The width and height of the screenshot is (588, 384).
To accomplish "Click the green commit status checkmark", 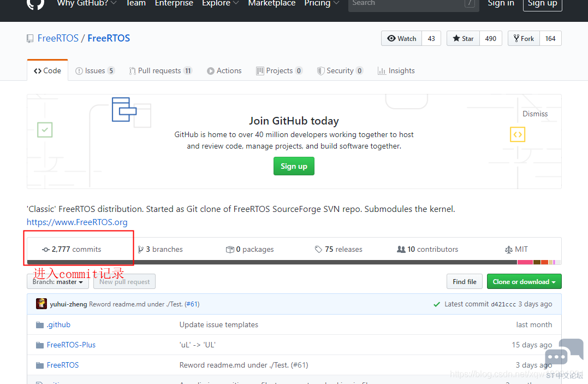I will click(x=437, y=304).
